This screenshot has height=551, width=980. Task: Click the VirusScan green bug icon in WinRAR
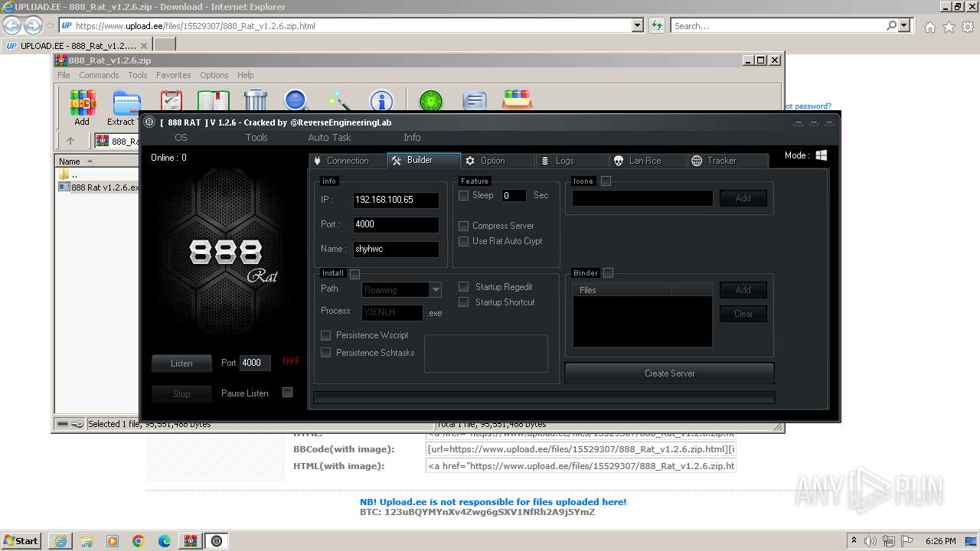tap(431, 101)
